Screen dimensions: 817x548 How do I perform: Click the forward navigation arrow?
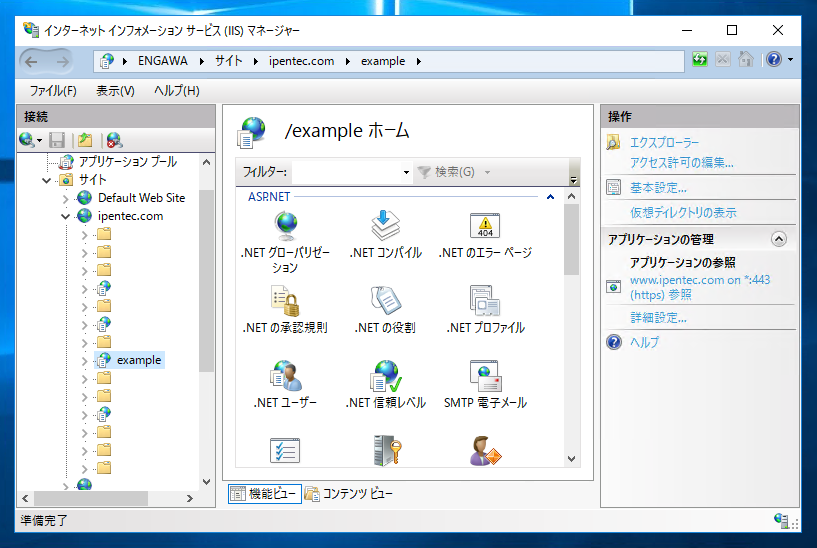pyautogui.click(x=63, y=62)
